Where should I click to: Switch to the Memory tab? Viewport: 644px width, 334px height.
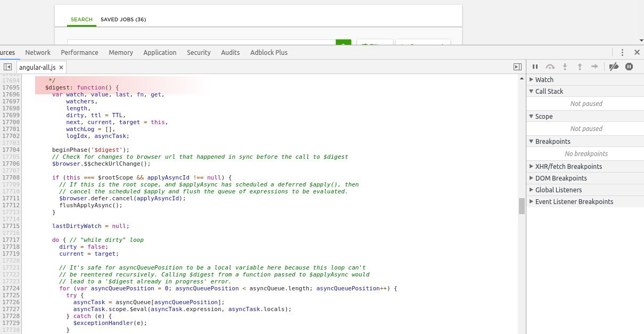[121, 52]
